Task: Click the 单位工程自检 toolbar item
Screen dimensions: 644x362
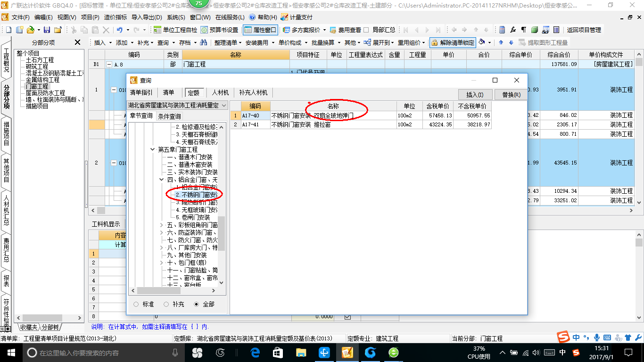Action: click(x=176, y=30)
